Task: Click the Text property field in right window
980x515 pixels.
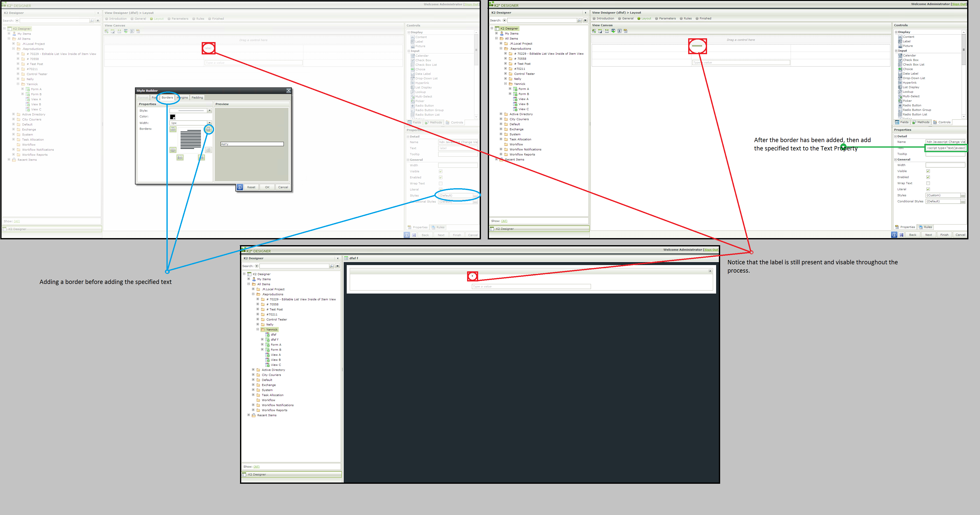Action: (946, 148)
